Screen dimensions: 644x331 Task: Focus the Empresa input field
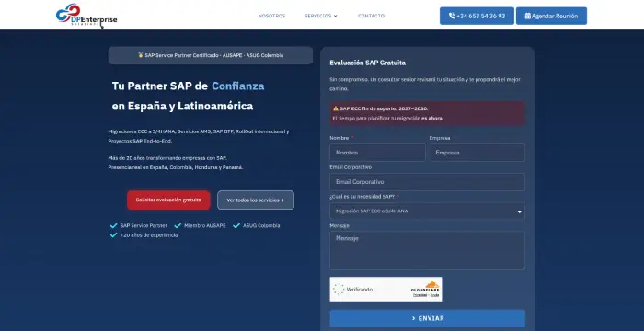click(477, 153)
